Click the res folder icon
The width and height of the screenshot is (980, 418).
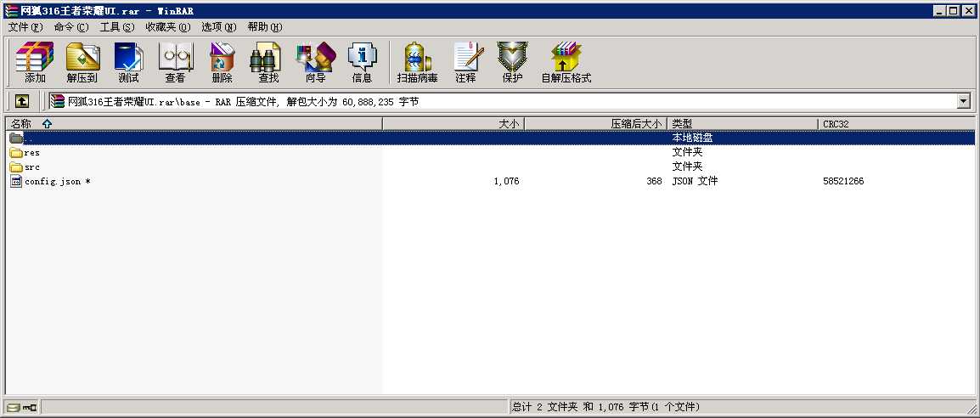click(x=16, y=152)
